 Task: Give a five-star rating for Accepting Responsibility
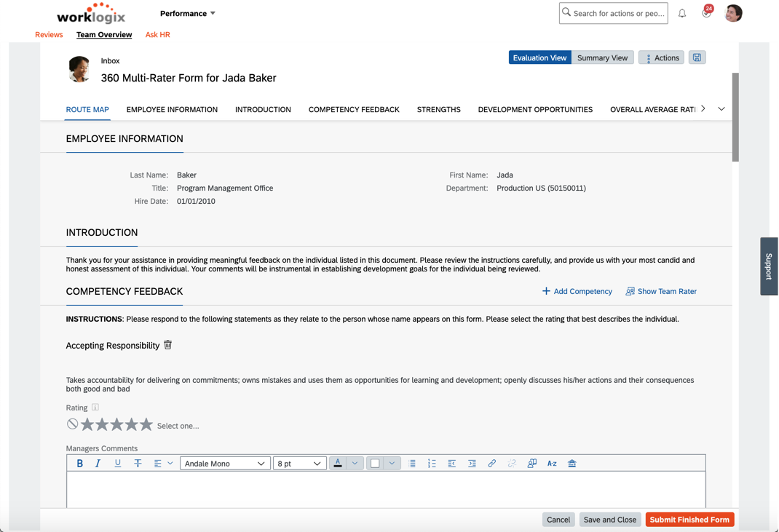146,424
